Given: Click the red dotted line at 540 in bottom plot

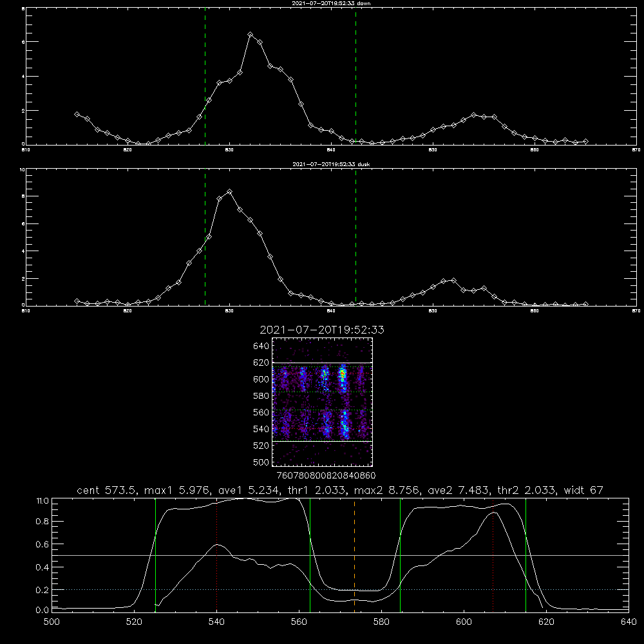Looking at the screenshot, I should (x=216, y=555).
